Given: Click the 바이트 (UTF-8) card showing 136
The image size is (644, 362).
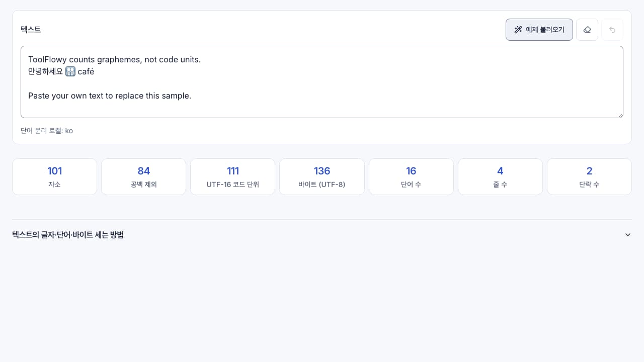Looking at the screenshot, I should click(322, 176).
